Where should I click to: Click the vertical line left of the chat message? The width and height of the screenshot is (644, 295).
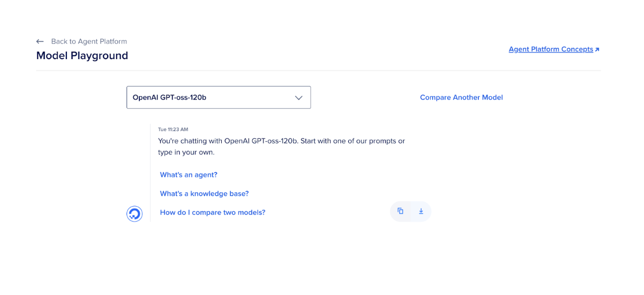[x=150, y=174]
